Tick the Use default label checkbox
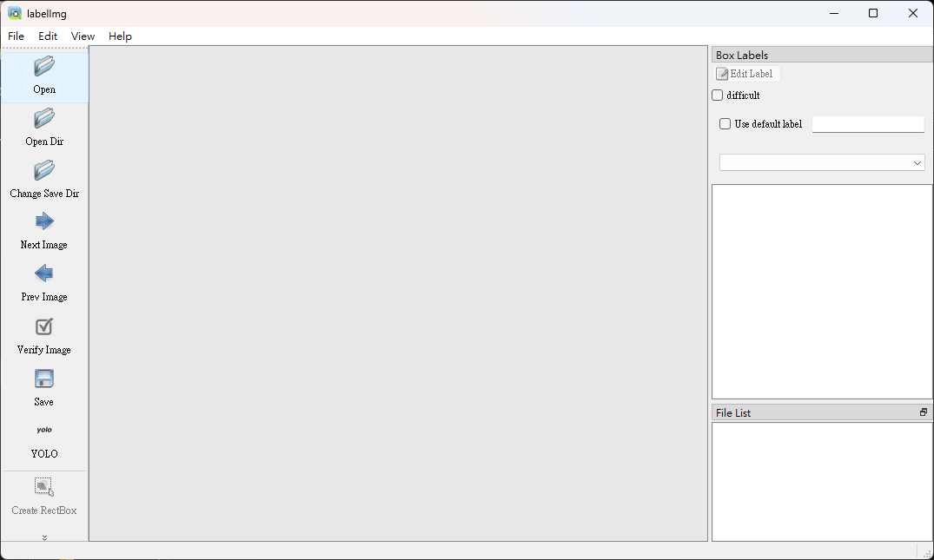 (x=725, y=124)
